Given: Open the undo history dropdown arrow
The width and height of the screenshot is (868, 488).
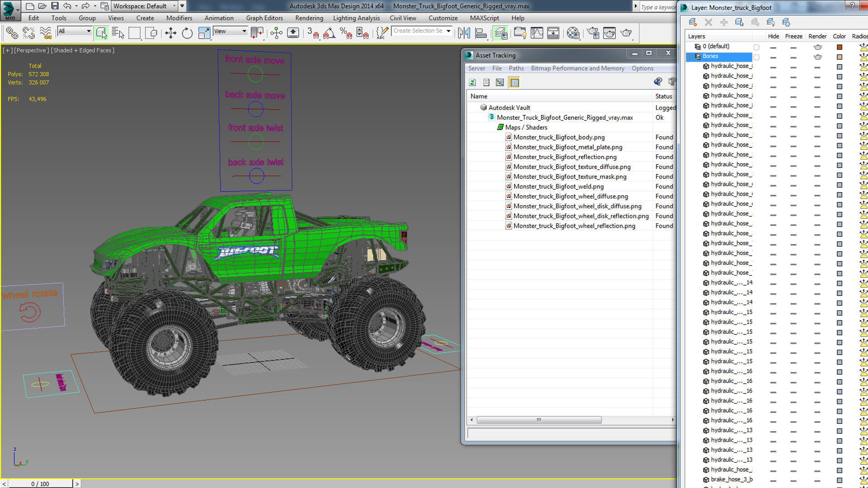Looking at the screenshot, I should click(x=76, y=6).
